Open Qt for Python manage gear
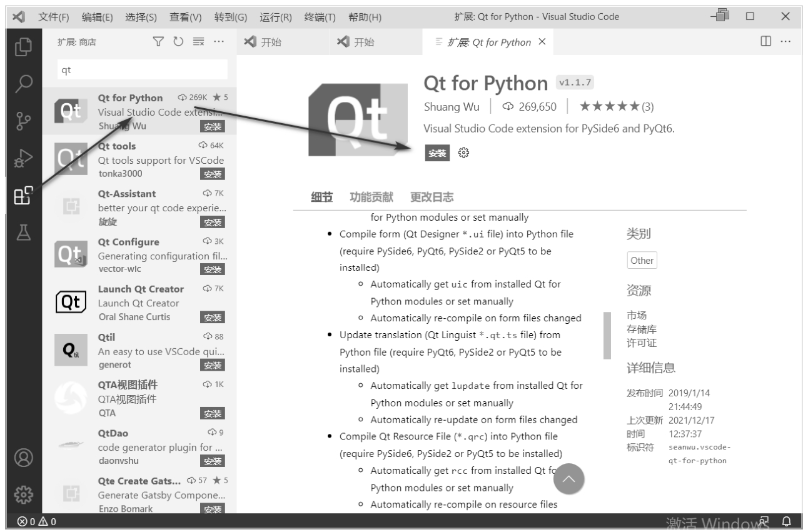Viewport: 808px width, 532px height. coord(463,153)
